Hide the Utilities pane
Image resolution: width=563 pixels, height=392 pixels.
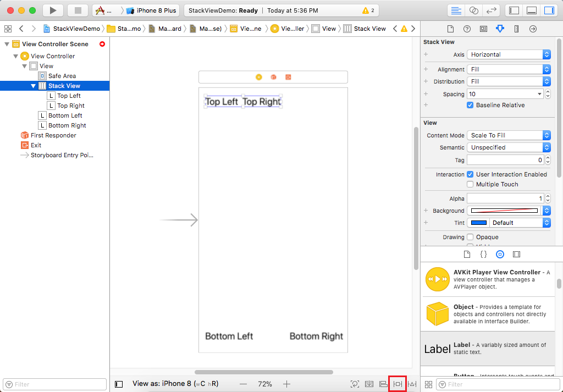pos(549,10)
